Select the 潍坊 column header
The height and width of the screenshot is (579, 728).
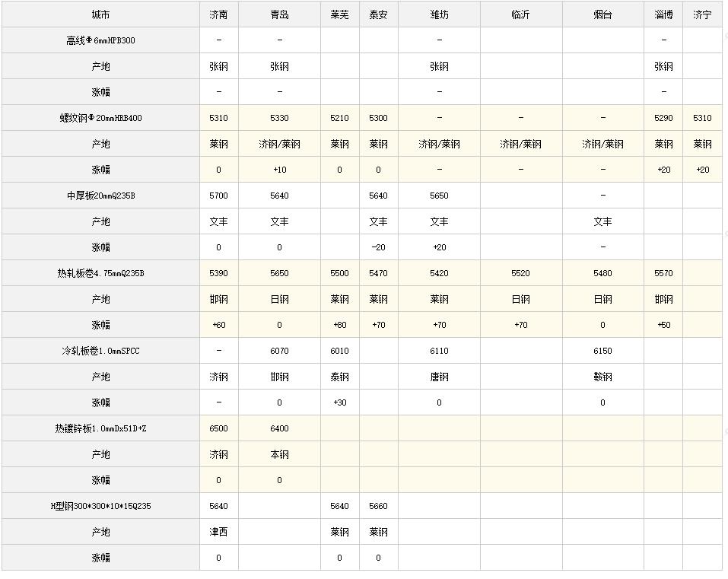click(x=439, y=15)
